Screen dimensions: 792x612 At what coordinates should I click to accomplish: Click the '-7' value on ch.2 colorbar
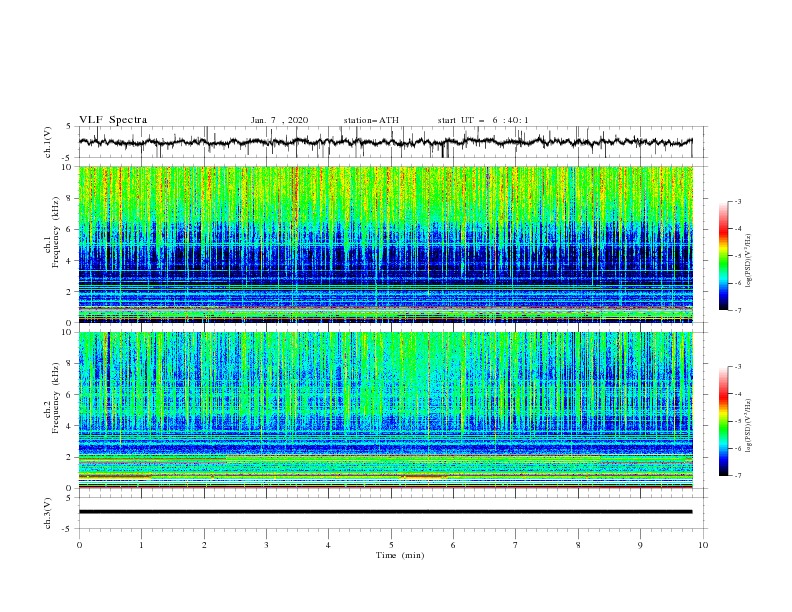coord(737,475)
